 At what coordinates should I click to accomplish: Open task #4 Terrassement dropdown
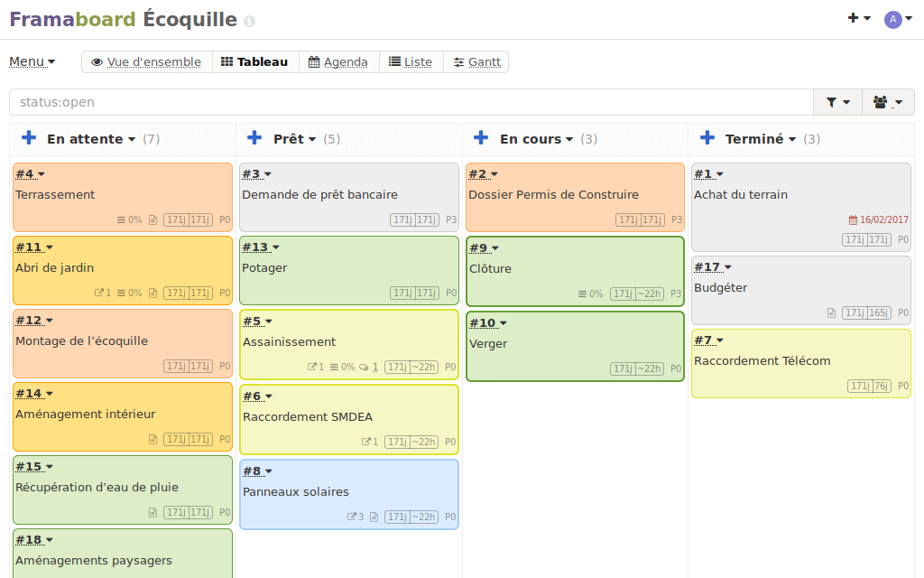point(30,174)
